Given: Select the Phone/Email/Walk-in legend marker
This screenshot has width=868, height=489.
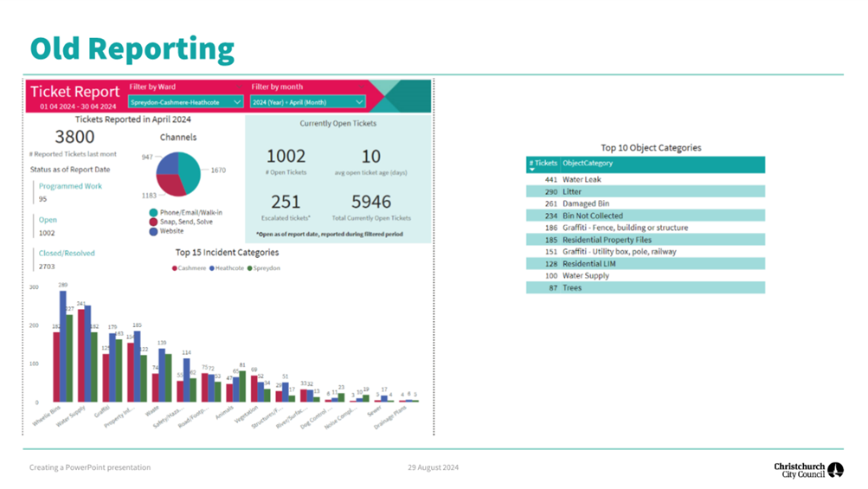Looking at the screenshot, I should [x=153, y=213].
